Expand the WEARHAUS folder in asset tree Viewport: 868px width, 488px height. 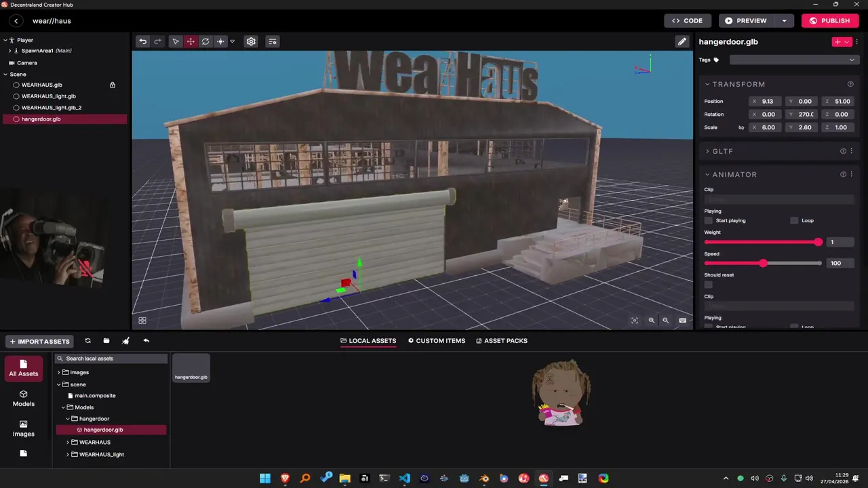[68, 442]
